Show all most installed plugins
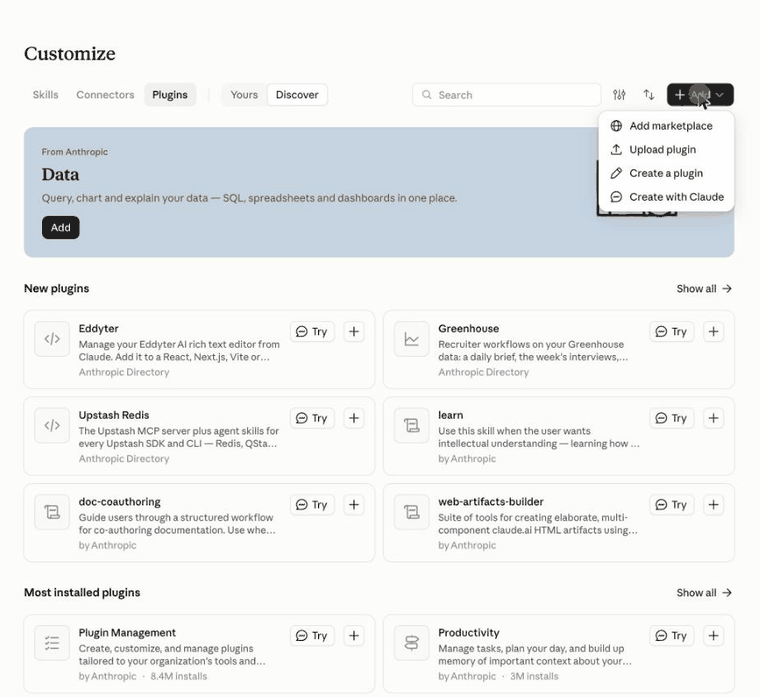The height and width of the screenshot is (697, 760). coord(704,593)
